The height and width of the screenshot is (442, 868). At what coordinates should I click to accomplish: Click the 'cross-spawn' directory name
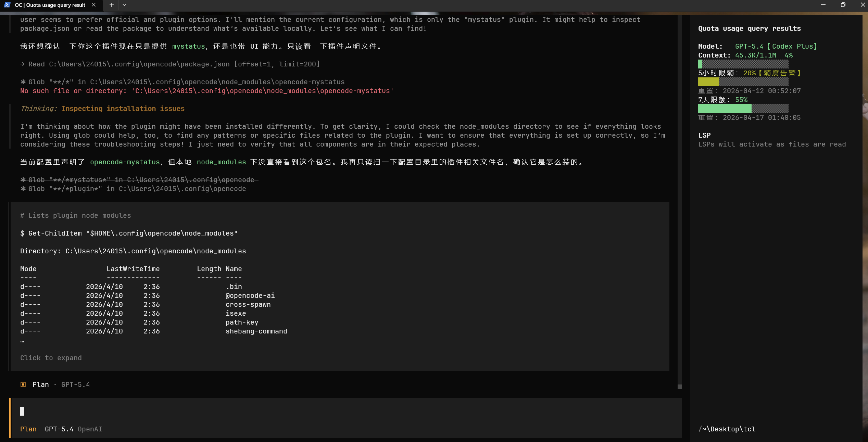tap(248, 304)
